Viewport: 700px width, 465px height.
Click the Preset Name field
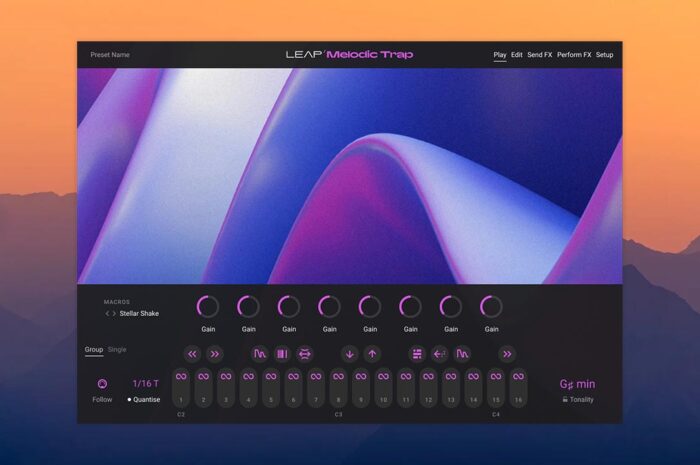point(110,55)
